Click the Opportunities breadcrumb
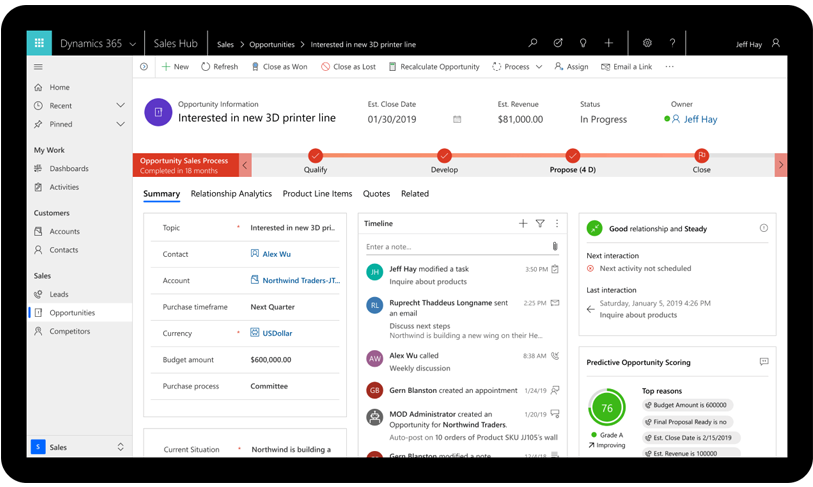This screenshot has width=813, height=487. (x=272, y=45)
